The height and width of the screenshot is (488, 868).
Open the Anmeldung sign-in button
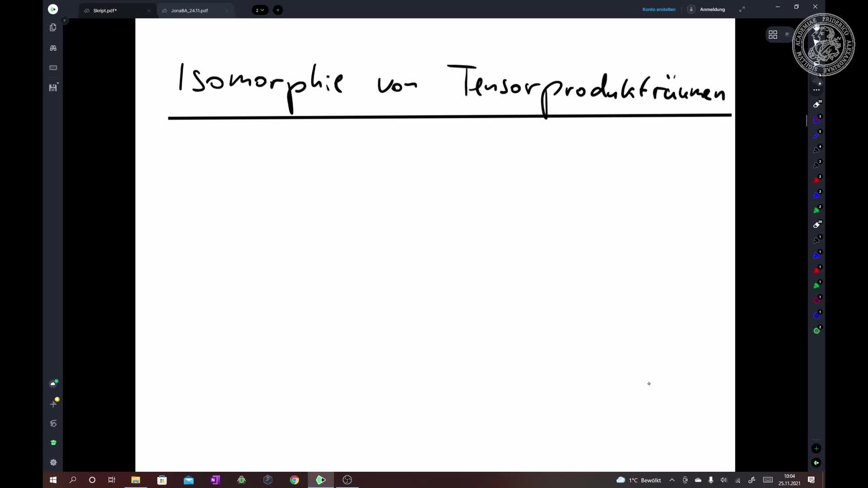click(712, 9)
